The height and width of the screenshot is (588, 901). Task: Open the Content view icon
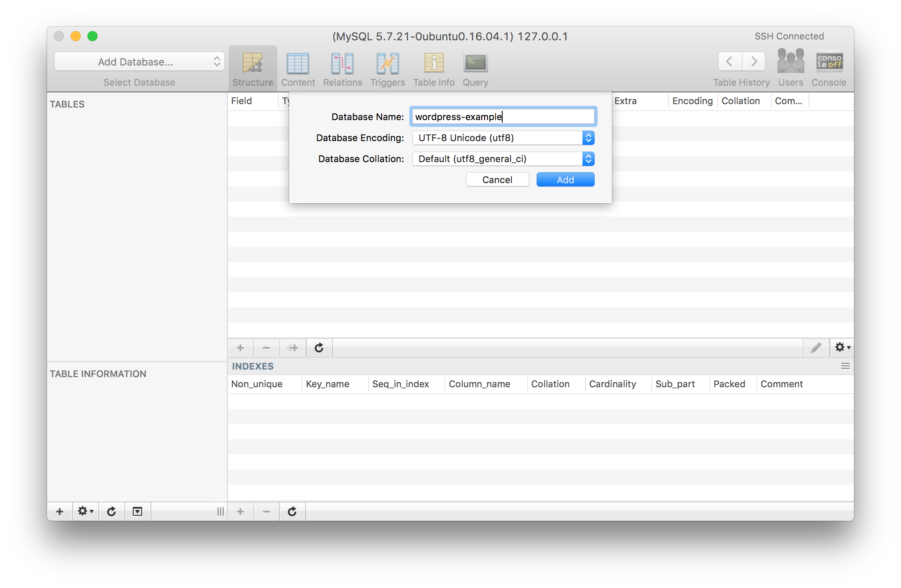[298, 63]
